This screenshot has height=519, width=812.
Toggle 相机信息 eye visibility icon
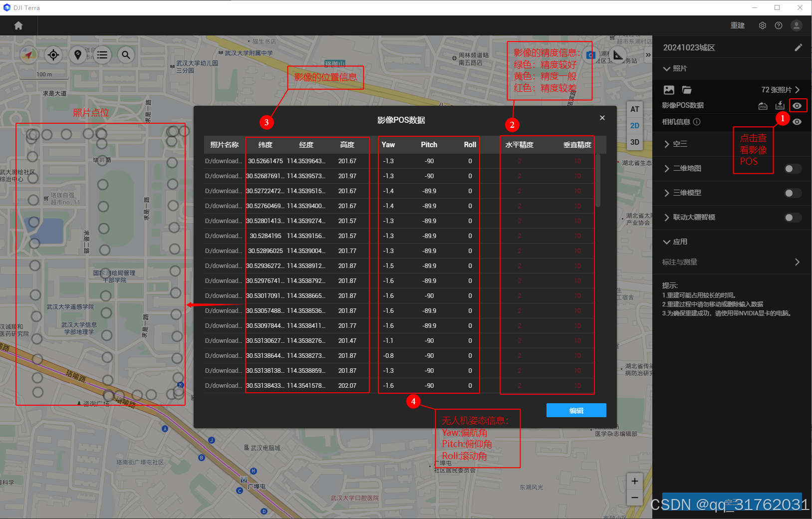pyautogui.click(x=797, y=122)
